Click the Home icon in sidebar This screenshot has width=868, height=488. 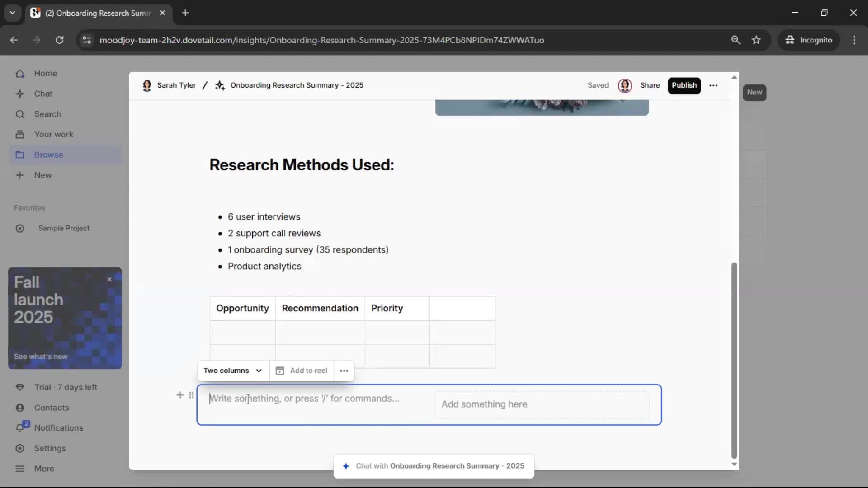coord(20,74)
